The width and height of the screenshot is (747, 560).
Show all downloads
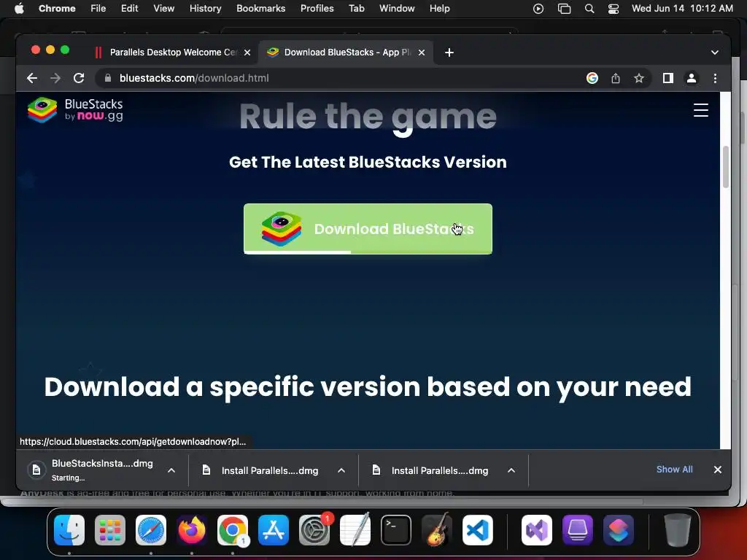click(x=674, y=470)
